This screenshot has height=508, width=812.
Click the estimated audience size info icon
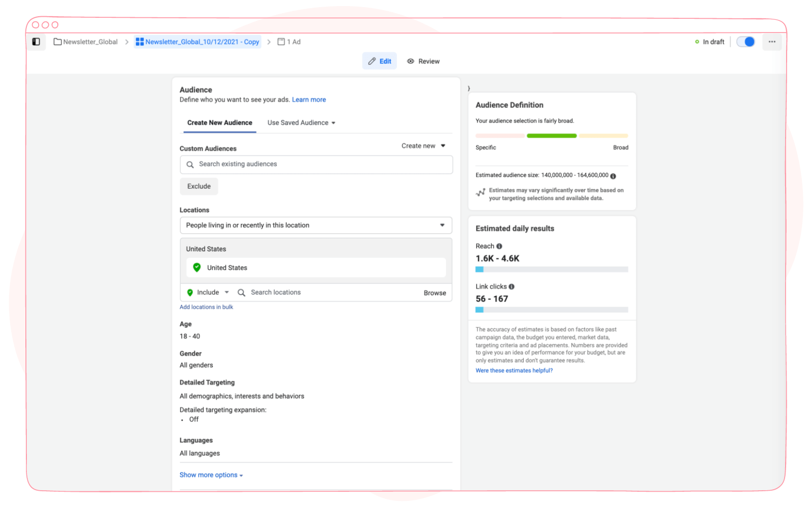[x=613, y=176]
